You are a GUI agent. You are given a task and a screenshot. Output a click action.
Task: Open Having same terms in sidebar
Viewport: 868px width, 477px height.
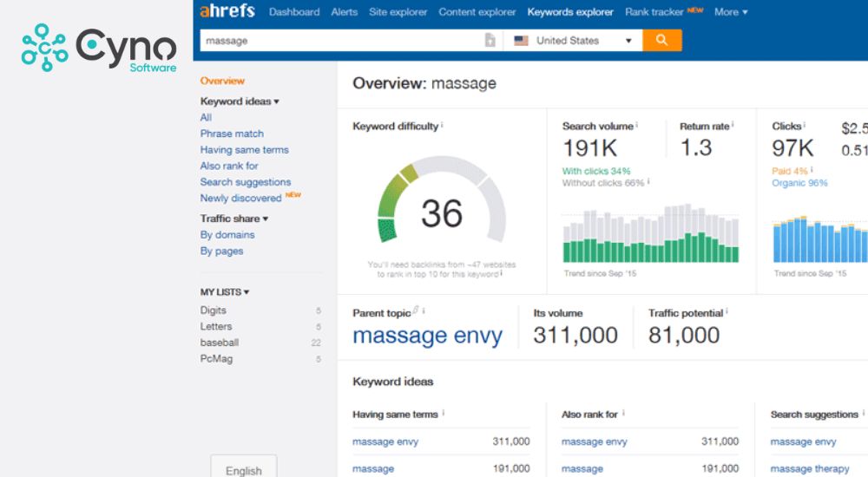244,149
